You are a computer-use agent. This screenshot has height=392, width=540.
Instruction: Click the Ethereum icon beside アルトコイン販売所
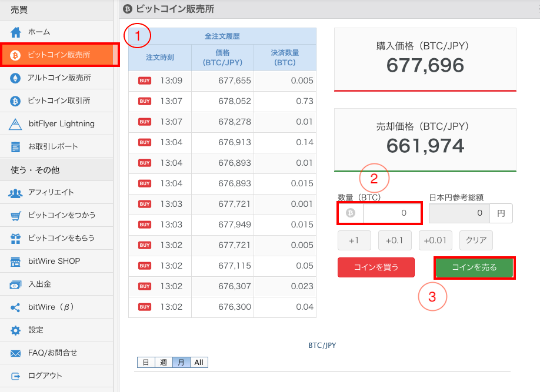click(x=15, y=78)
